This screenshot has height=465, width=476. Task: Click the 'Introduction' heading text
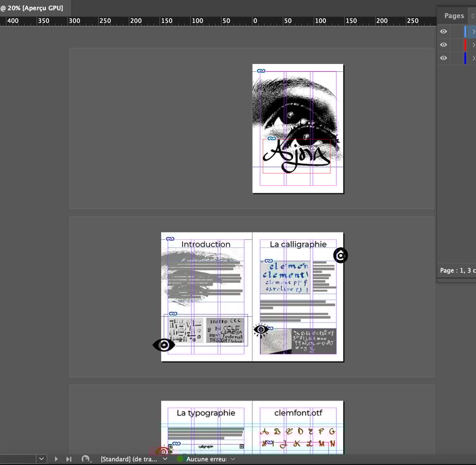(x=206, y=244)
